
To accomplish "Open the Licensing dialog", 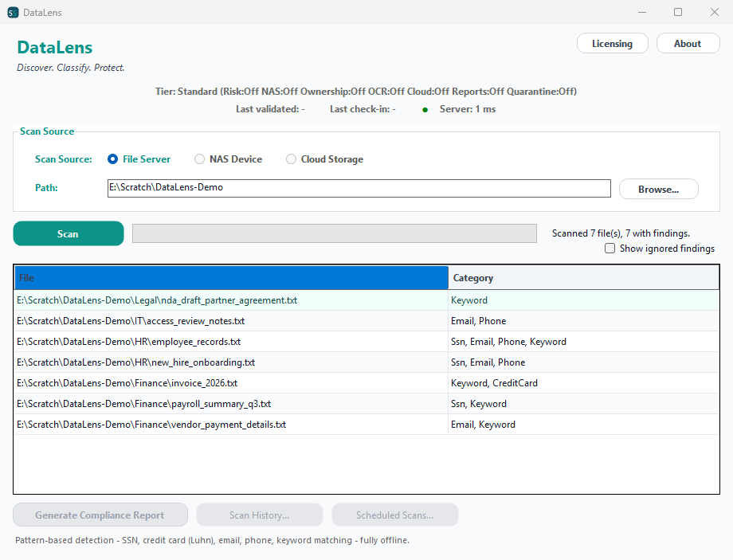I will click(613, 44).
